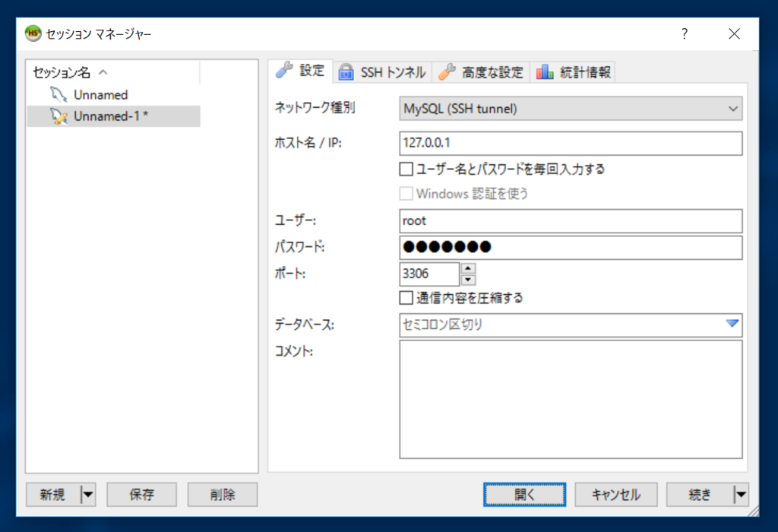Increase port with the up spinner arrow
Screen dimensions: 778x532
[468, 268]
